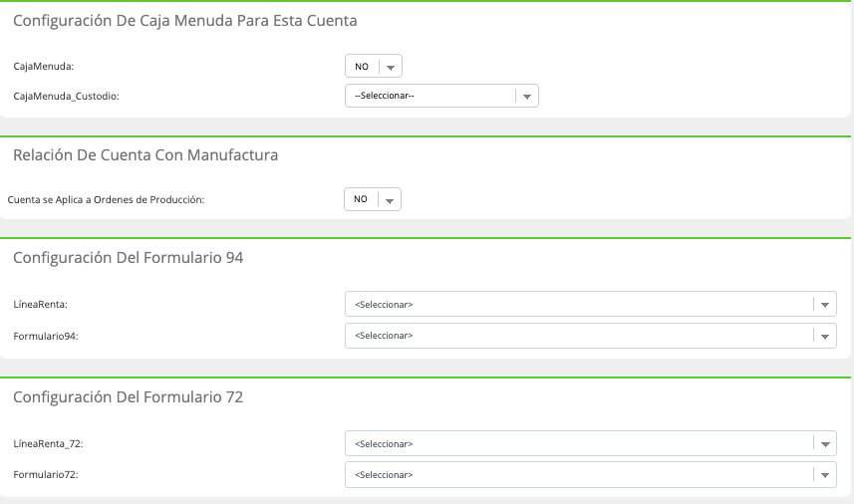Click the 'Configuración De Caja Menuda Para Esta Cuenta' heading

185,21
